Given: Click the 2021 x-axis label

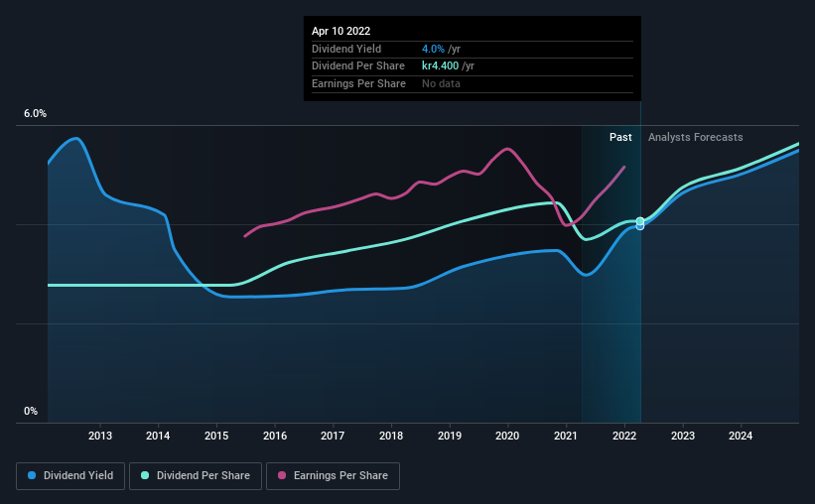Looking at the screenshot, I should pos(566,436).
